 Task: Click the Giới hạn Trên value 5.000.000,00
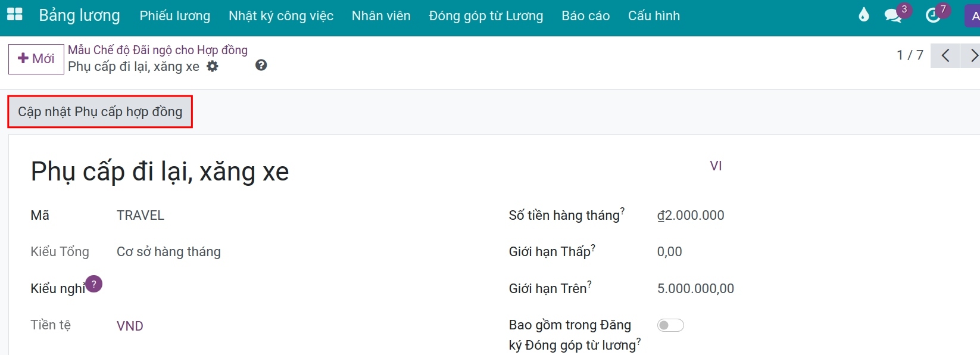(x=695, y=289)
